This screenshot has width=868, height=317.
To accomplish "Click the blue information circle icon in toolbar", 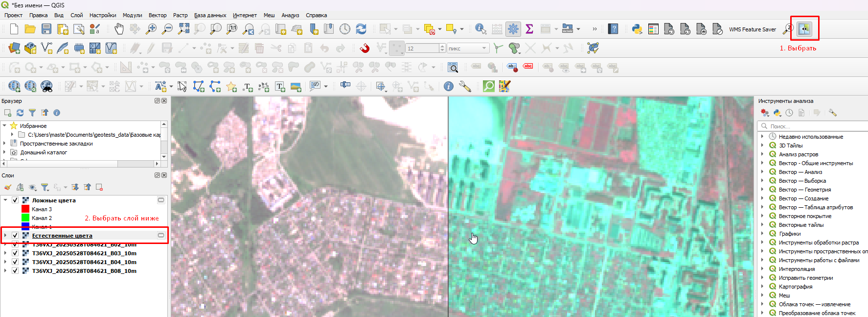I will [x=448, y=86].
